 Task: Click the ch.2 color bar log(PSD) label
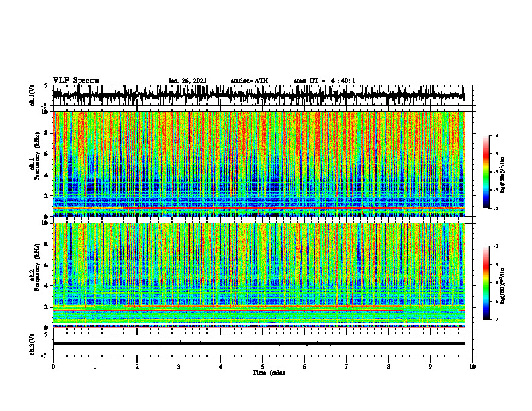click(503, 285)
